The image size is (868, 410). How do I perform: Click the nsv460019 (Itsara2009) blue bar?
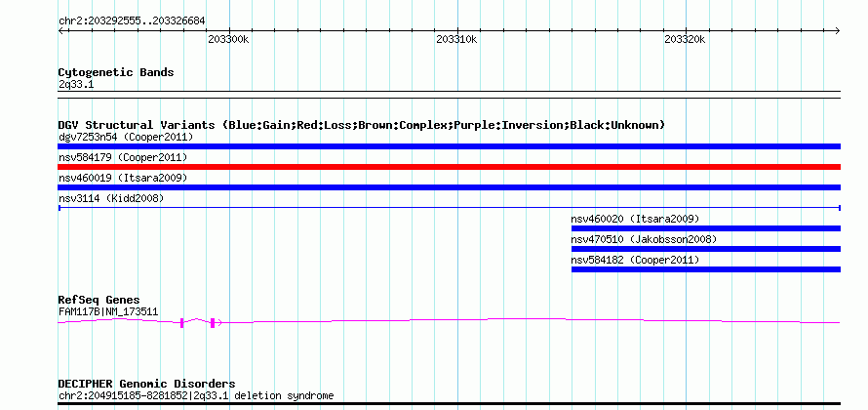click(x=449, y=187)
